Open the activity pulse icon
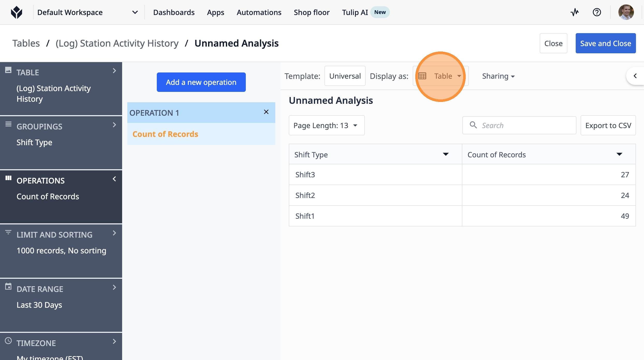Image resolution: width=644 pixels, height=360 pixels. point(574,12)
